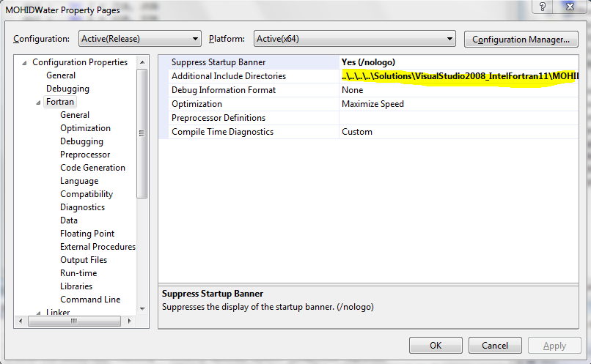The height and width of the screenshot is (364, 591).
Task: Click the Additional Include Directories value field
Action: coord(458,76)
